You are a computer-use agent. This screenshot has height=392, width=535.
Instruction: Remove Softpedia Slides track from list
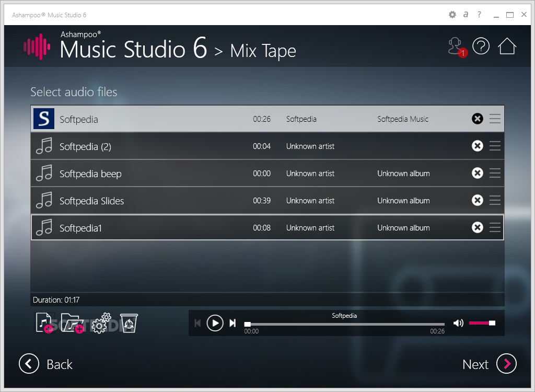tap(478, 200)
